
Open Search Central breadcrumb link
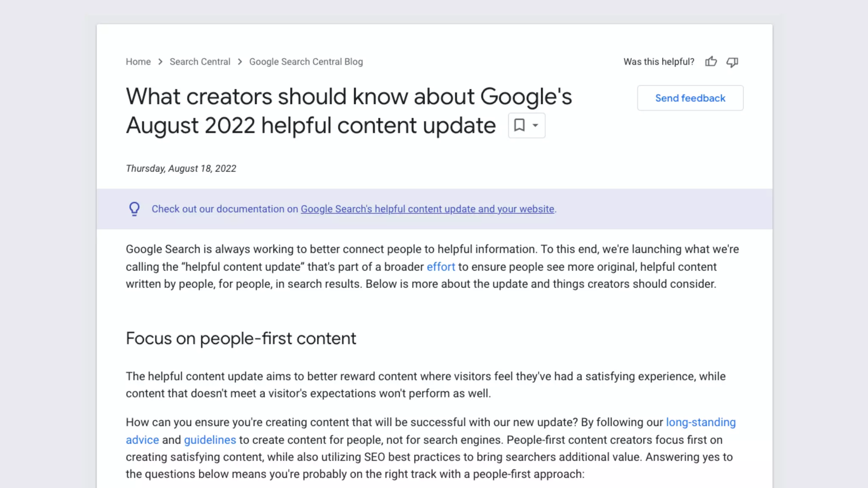(x=200, y=62)
